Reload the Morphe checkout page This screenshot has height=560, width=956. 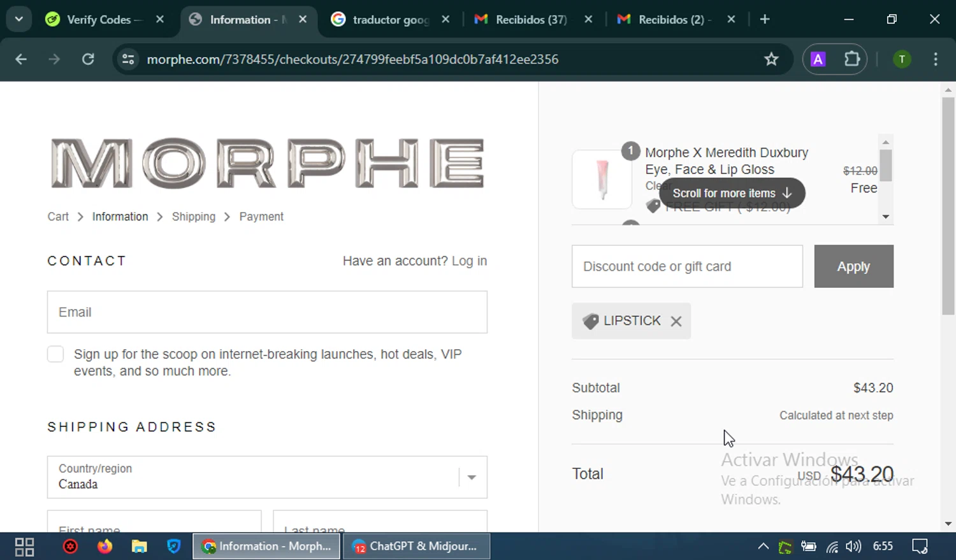coord(88,59)
